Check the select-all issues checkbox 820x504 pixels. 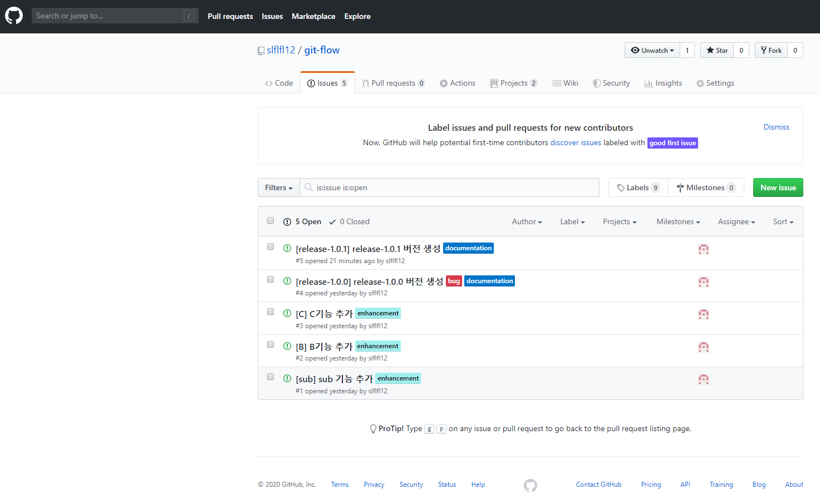[271, 220]
